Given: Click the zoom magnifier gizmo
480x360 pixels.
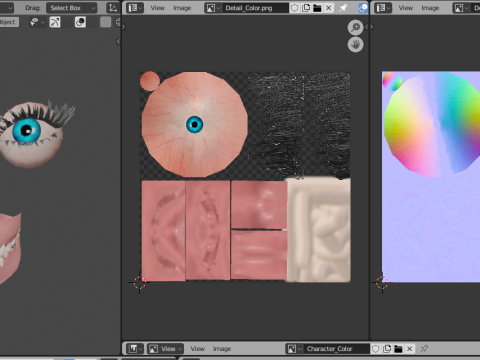Looking at the screenshot, I should coord(356,27).
